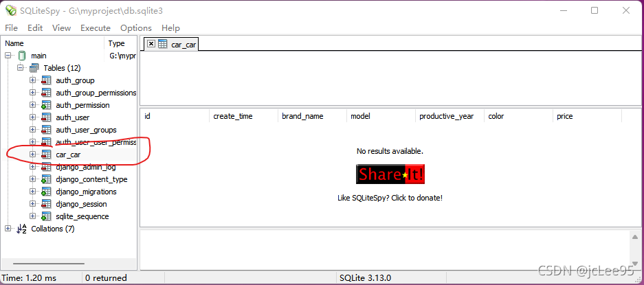Open the Execute menu
Viewport: 644px width, 285px height.
pyautogui.click(x=96, y=28)
